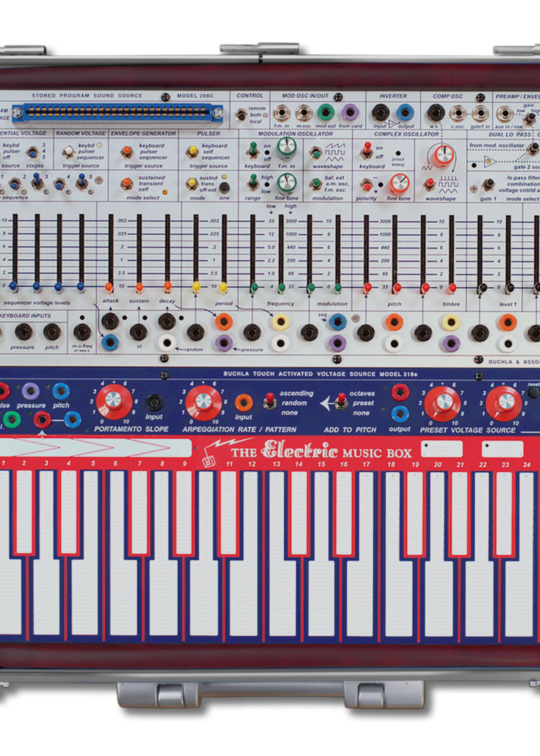Click the orange attack slider
The image size is (540, 756).
point(109,287)
